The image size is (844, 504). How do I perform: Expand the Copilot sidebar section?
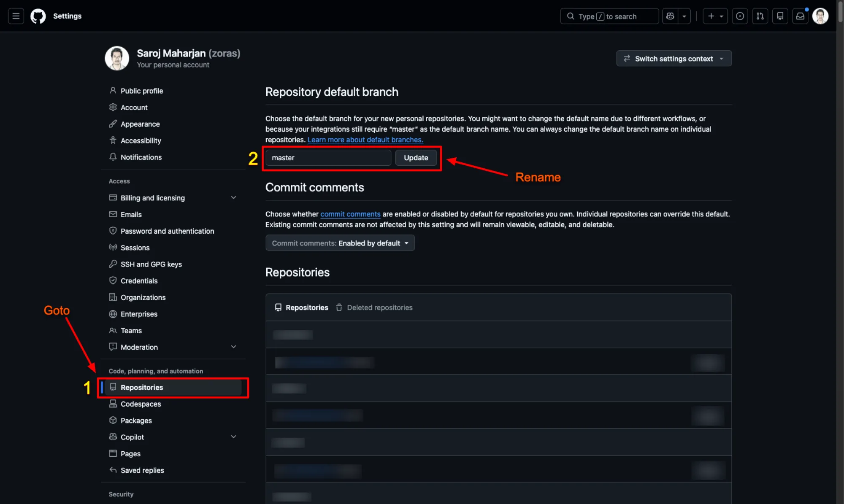(x=233, y=437)
